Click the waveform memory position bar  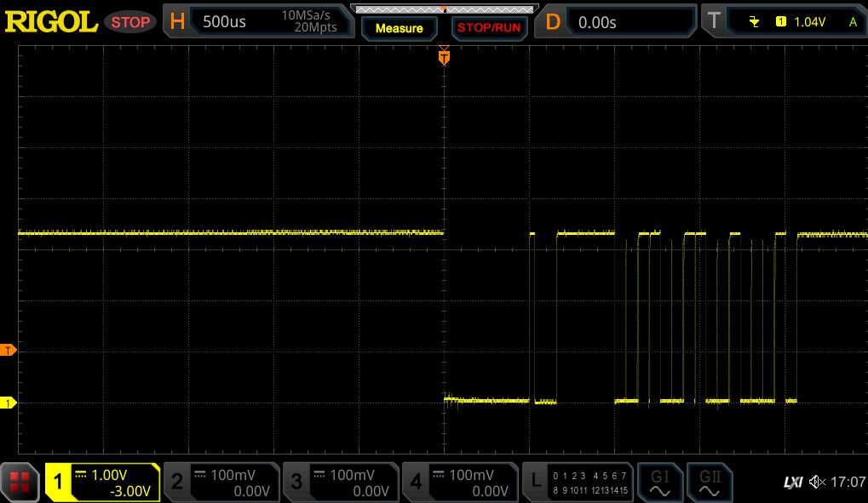click(444, 9)
